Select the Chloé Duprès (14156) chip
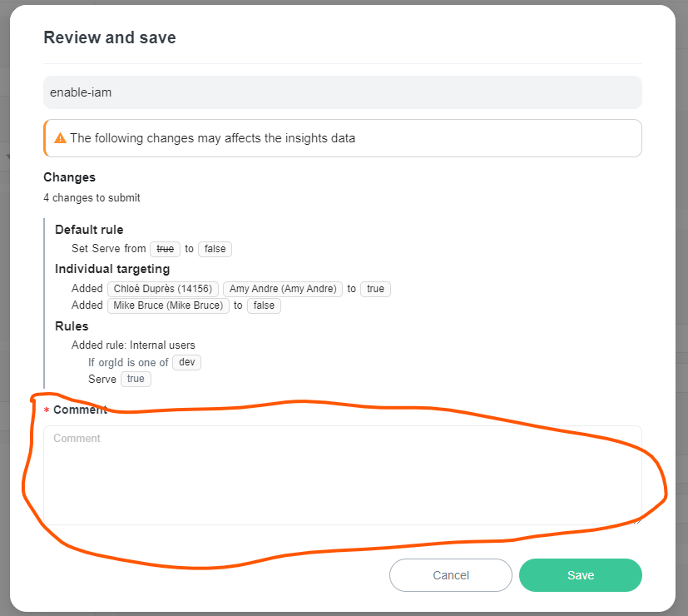The height and width of the screenshot is (616, 688). (162, 289)
